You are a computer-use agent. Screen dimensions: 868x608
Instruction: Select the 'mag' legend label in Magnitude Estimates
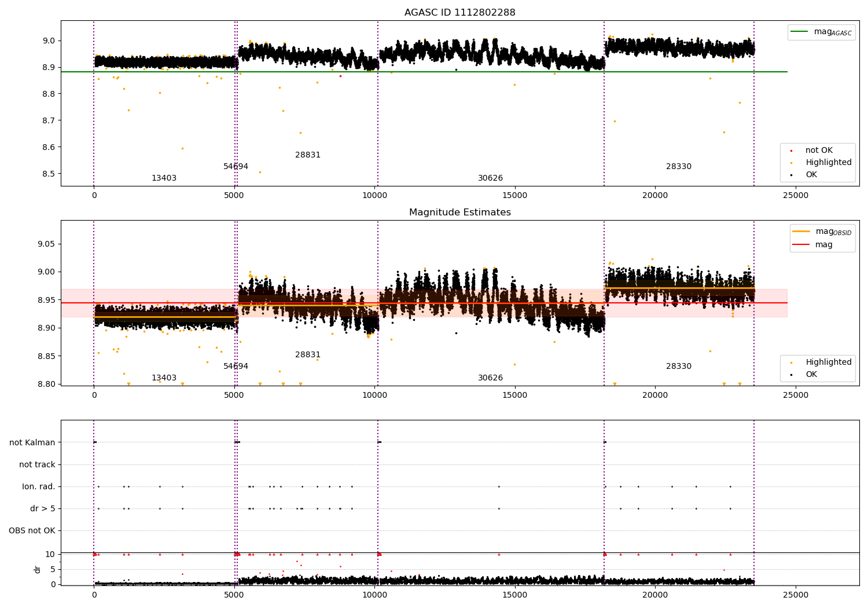[x=824, y=245]
